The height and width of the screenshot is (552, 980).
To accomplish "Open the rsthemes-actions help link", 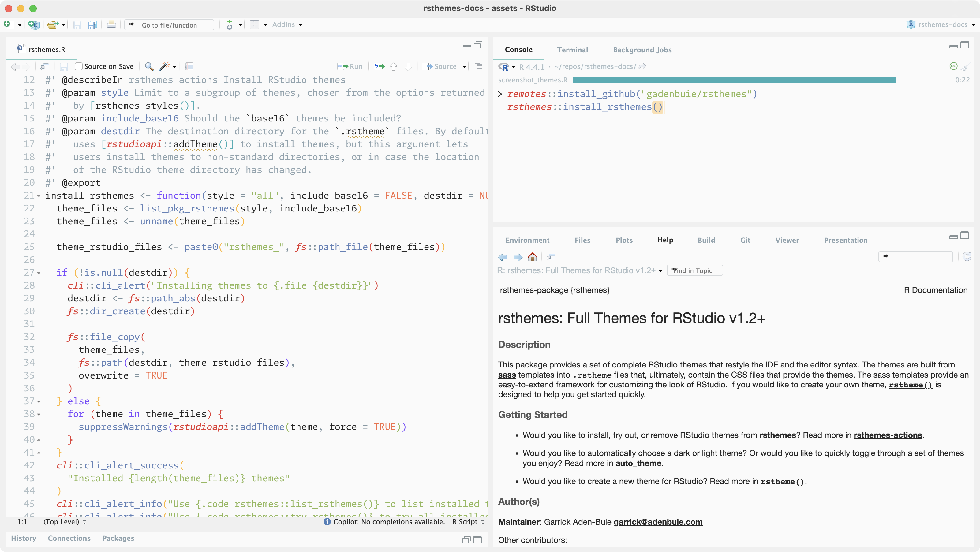I will pyautogui.click(x=888, y=435).
